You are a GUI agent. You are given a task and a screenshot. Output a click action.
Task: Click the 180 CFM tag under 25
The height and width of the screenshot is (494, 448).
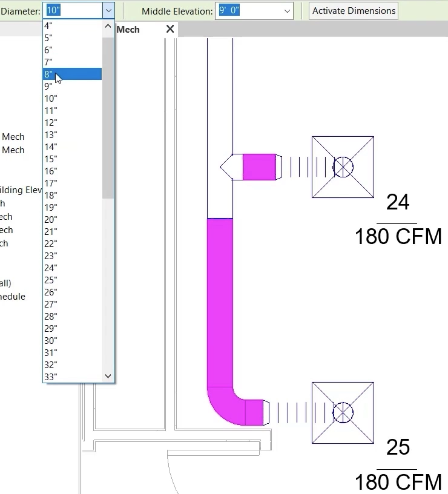(x=398, y=482)
